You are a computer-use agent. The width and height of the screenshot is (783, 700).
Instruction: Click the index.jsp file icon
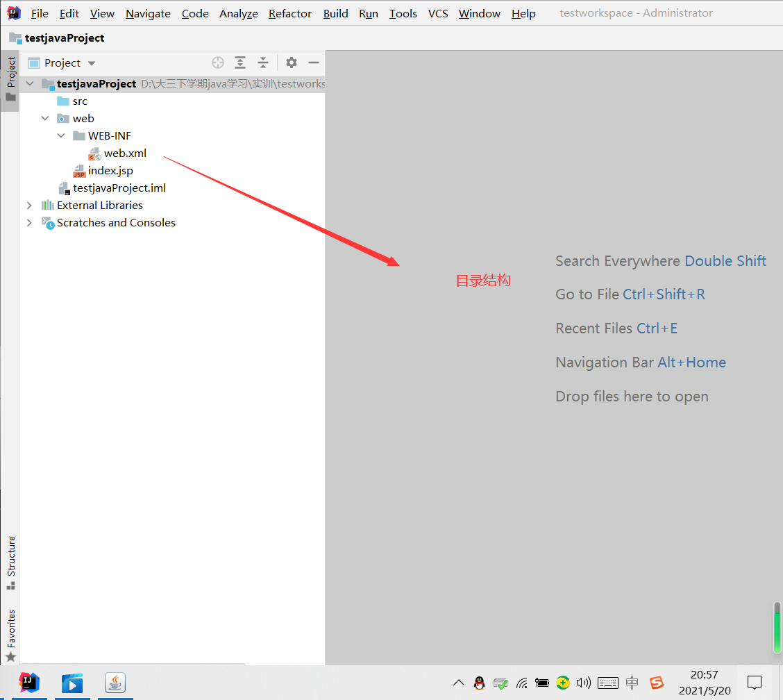tap(79, 172)
